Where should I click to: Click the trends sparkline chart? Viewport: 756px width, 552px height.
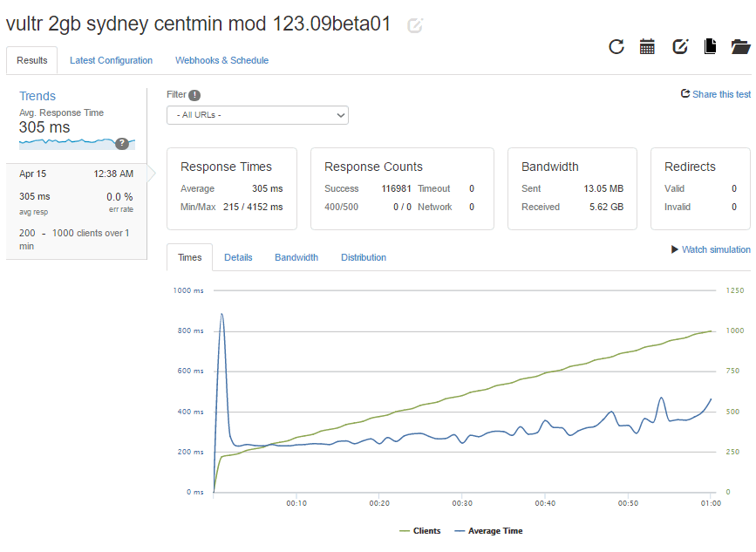[x=77, y=144]
